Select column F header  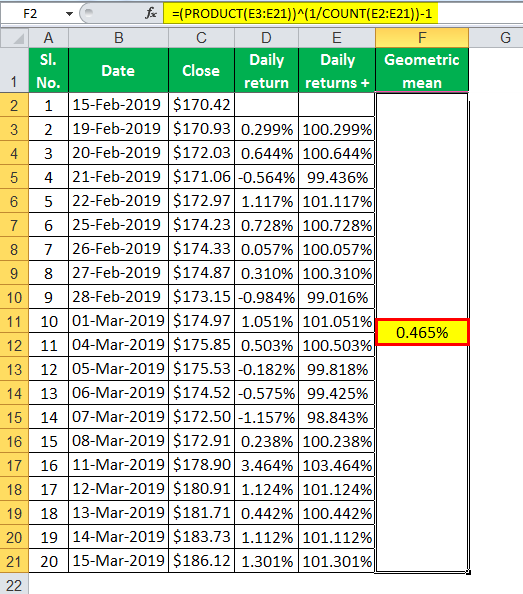tap(422, 38)
